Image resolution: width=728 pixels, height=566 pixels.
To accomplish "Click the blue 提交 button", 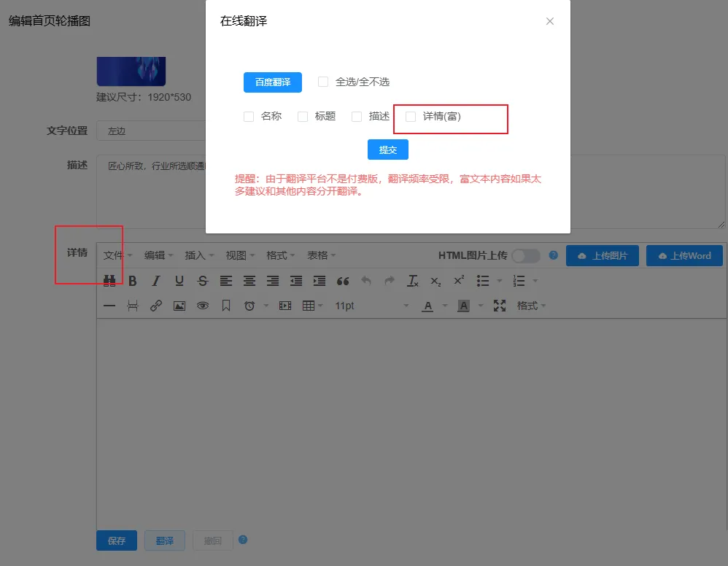I will (x=387, y=150).
